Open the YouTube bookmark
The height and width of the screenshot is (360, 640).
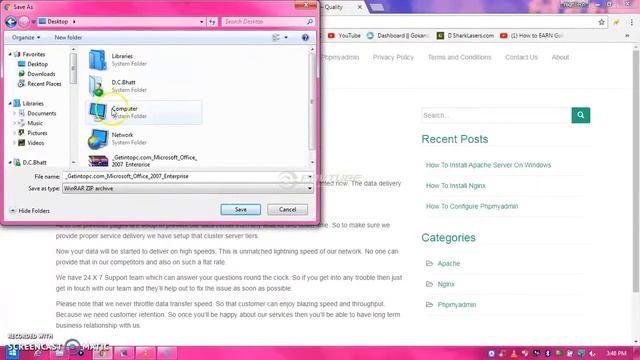(344, 36)
